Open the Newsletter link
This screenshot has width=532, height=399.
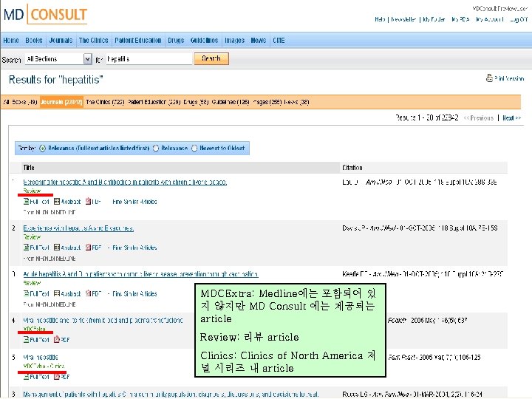click(x=403, y=19)
